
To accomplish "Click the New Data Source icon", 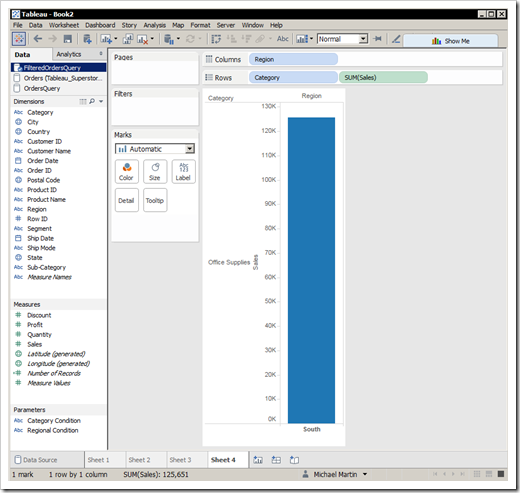I will click(x=87, y=39).
